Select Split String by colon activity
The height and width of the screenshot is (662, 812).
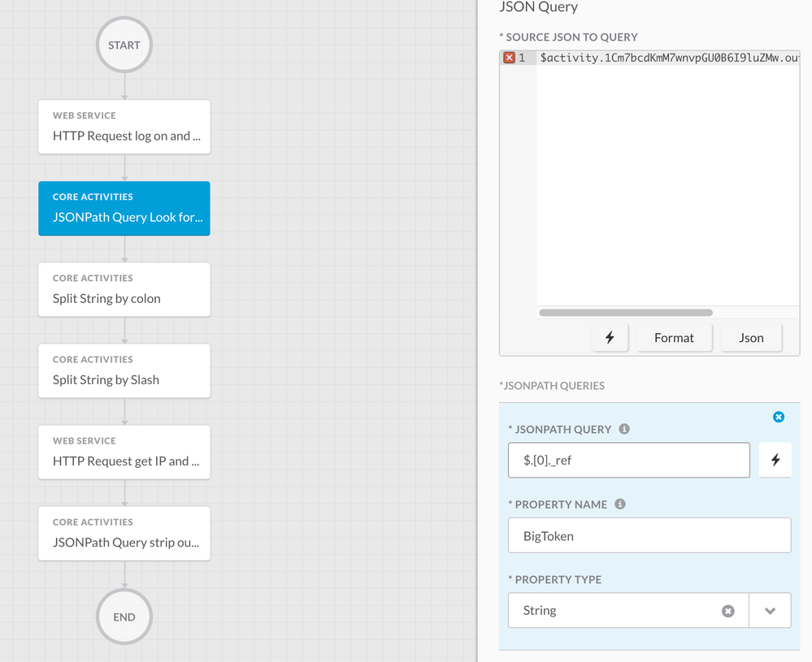(124, 289)
